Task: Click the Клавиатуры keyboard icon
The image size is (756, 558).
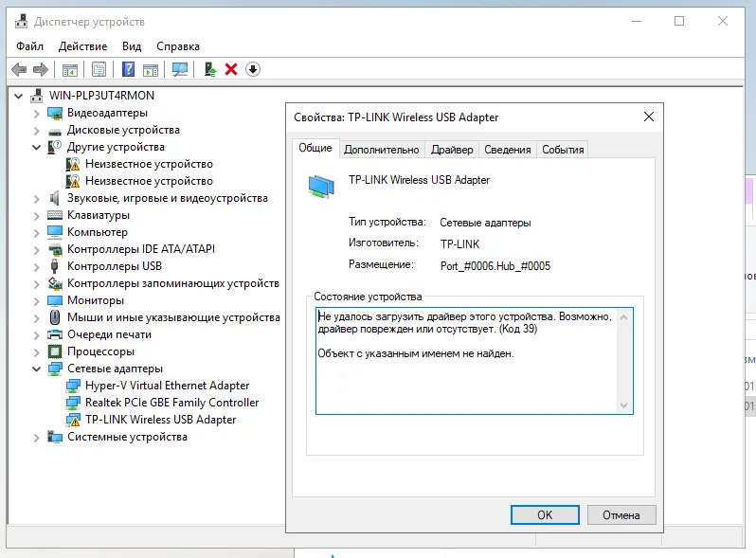Action: tap(55, 215)
